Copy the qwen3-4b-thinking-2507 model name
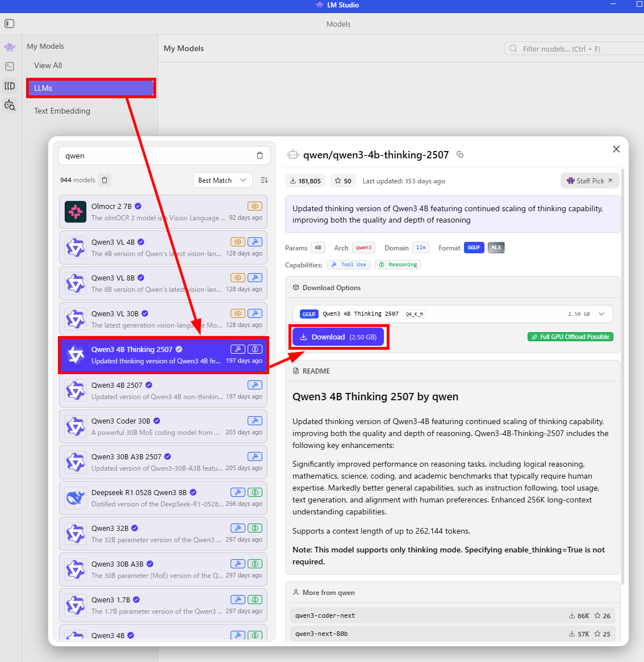The image size is (644, 662). coord(460,154)
